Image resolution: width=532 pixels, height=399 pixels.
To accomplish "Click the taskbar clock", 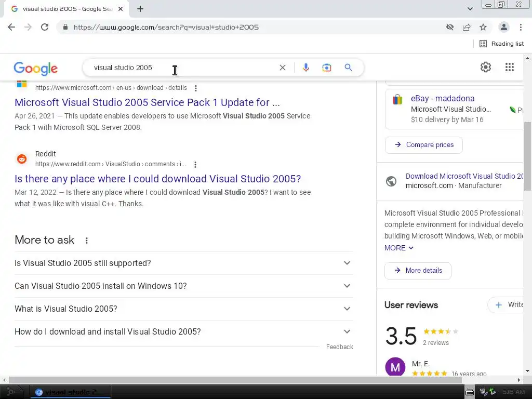I will [x=513, y=392].
